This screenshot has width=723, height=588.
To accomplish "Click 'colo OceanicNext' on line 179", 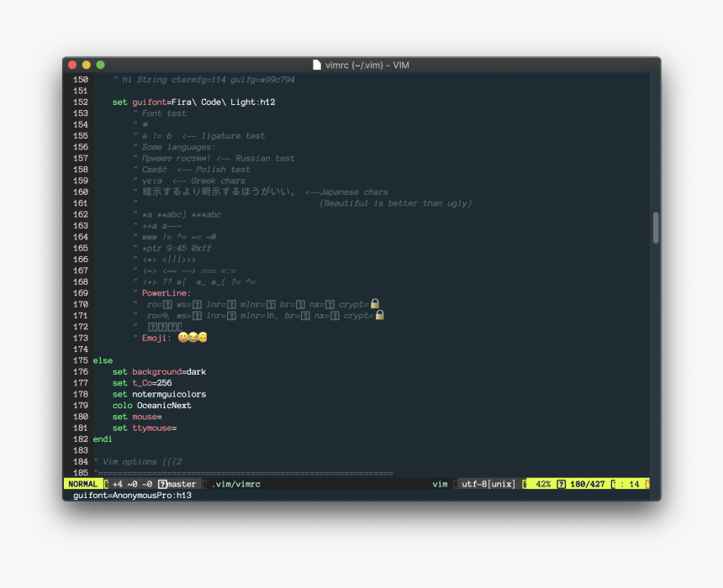I will click(151, 405).
